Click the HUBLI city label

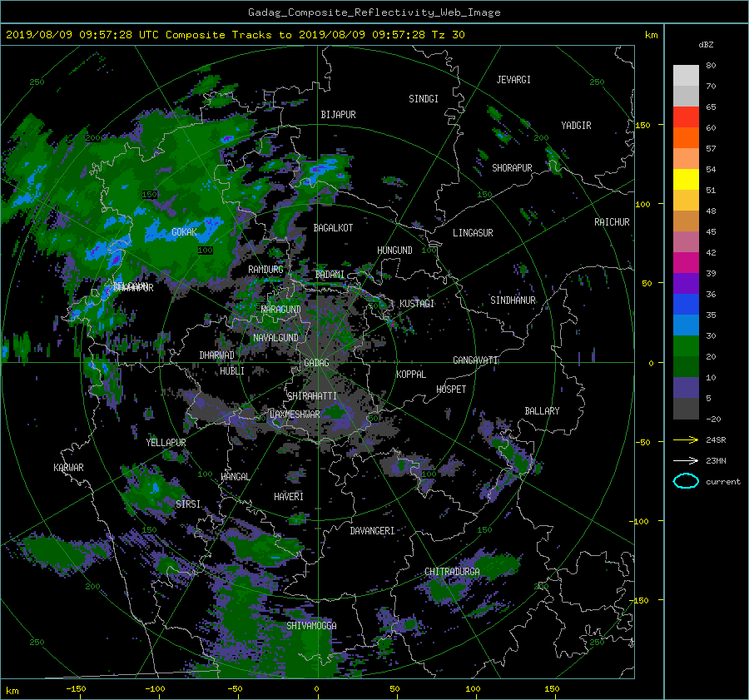(x=232, y=371)
